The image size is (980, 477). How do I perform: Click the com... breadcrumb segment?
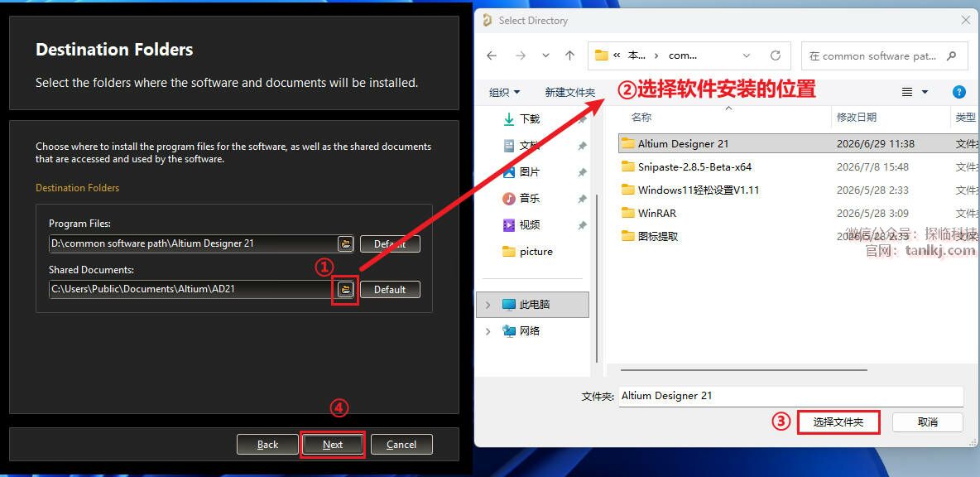[683, 55]
